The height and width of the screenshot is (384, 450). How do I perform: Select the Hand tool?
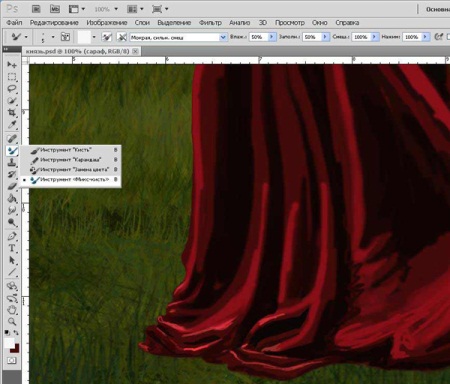(x=12, y=310)
